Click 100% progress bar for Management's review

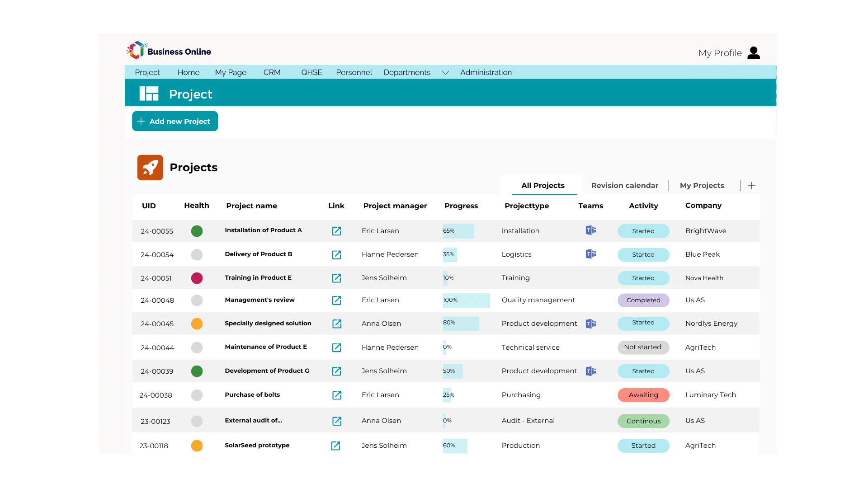click(467, 300)
